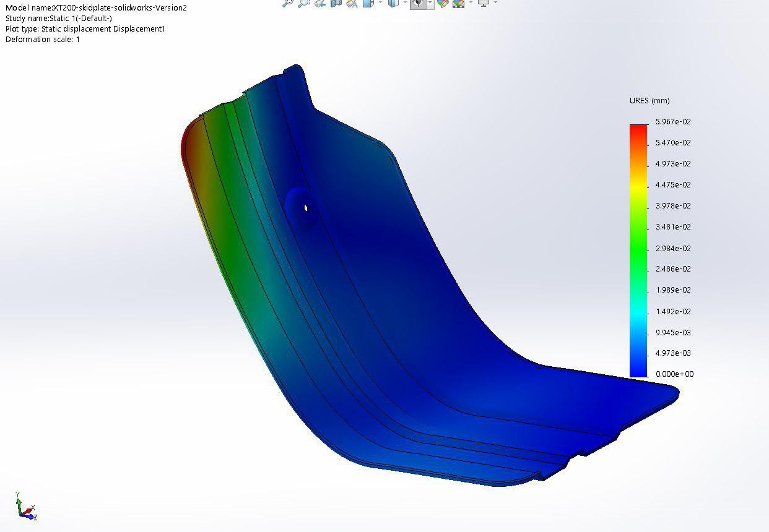Screen dimensions: 769x532
Task: Return to the Previous View
Action: (320, 3)
